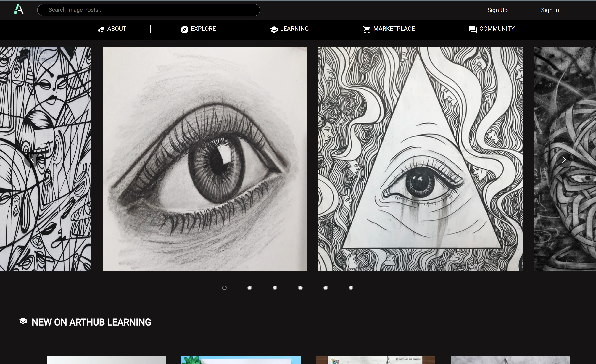Open the EXPLORE menu item
Screen dimensions: 596x364
pos(203,29)
